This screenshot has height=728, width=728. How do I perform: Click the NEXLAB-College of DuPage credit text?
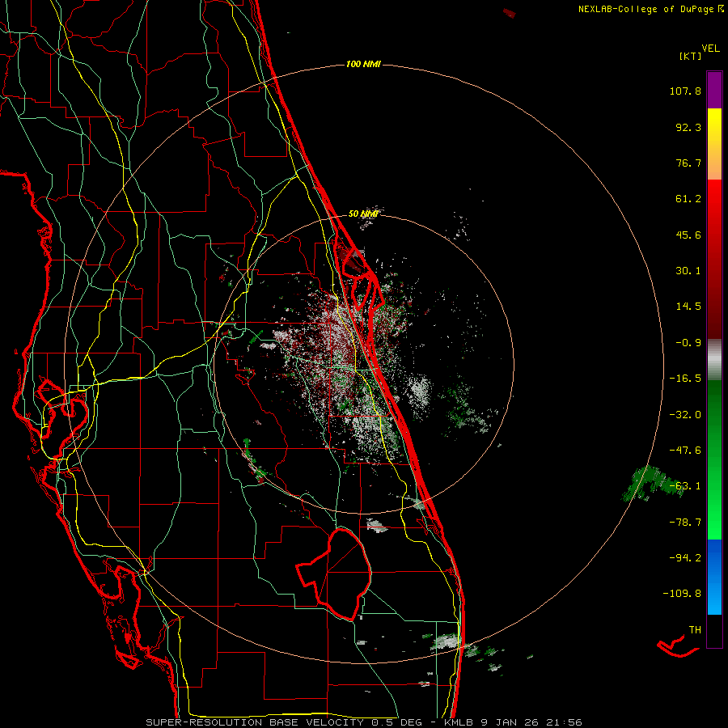[645, 9]
